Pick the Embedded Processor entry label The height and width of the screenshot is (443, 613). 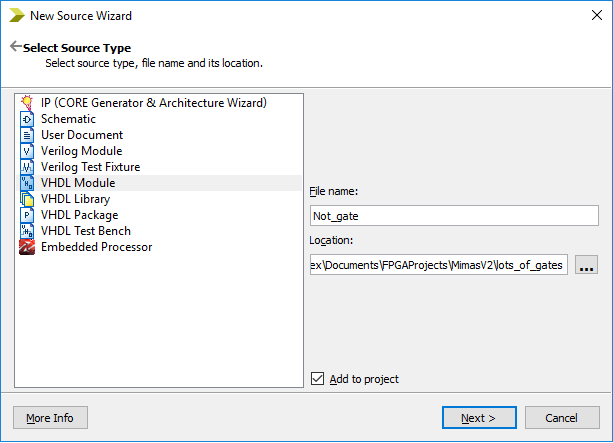pyautogui.click(x=96, y=247)
